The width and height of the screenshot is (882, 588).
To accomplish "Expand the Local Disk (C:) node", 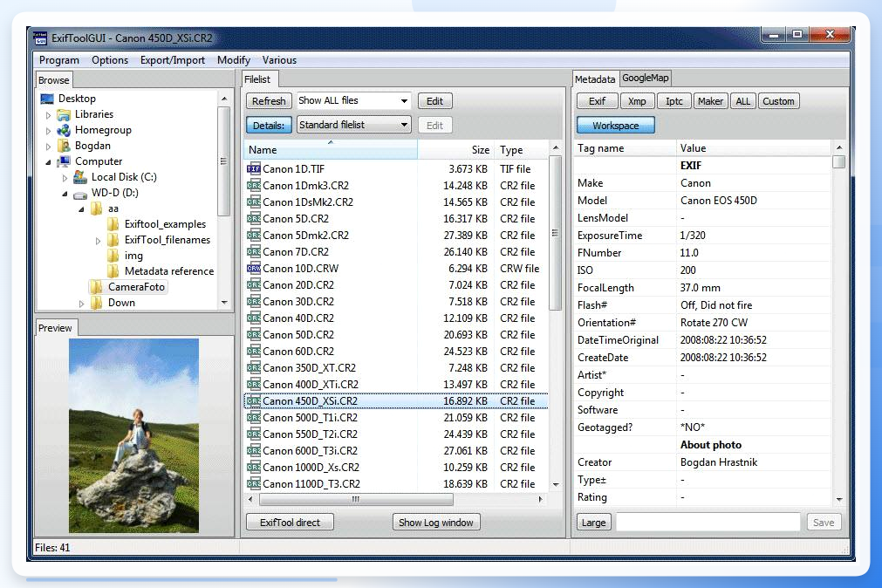I will (x=65, y=178).
